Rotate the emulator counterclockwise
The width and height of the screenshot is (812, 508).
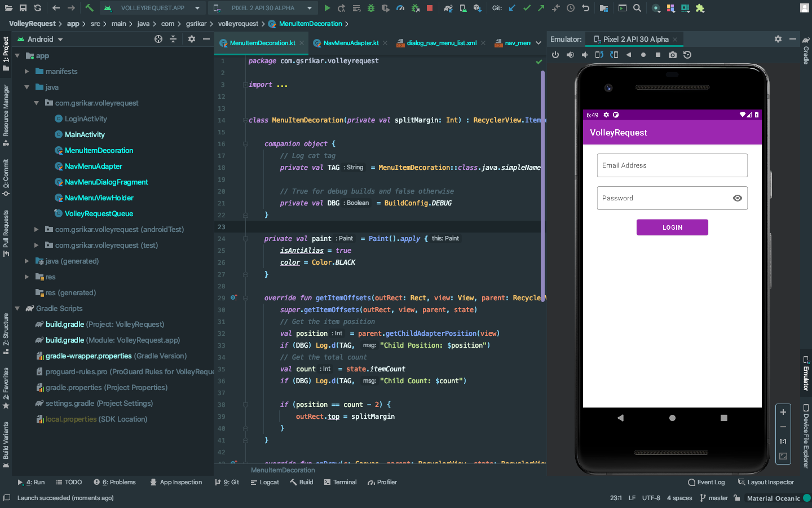[x=601, y=55]
